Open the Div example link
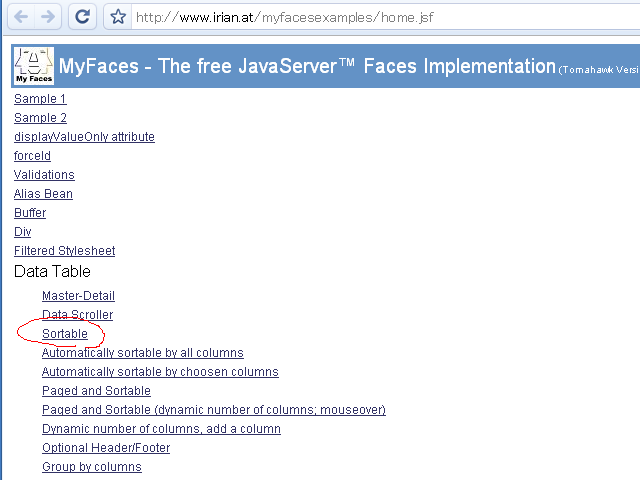This screenshot has width=640, height=480. (x=22, y=232)
